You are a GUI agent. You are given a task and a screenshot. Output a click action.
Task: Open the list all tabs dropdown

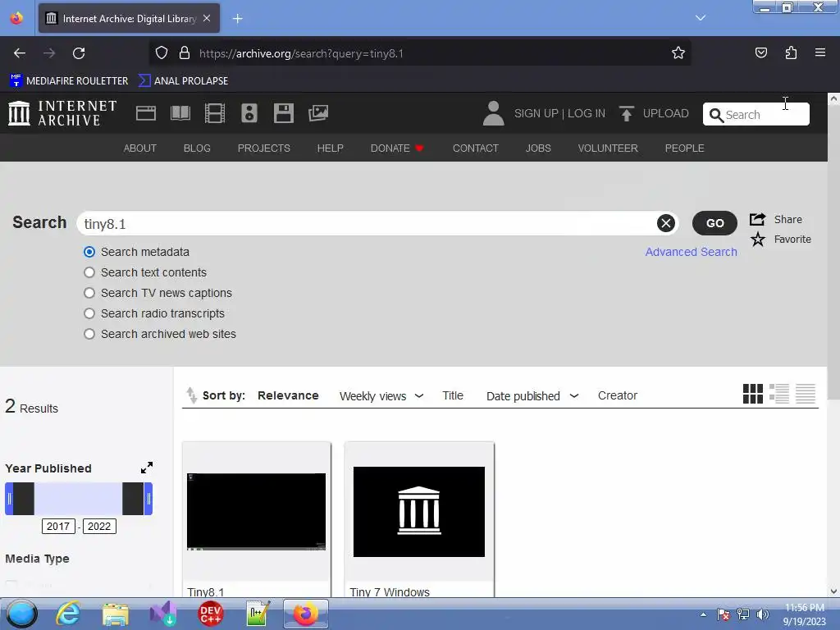(x=701, y=18)
